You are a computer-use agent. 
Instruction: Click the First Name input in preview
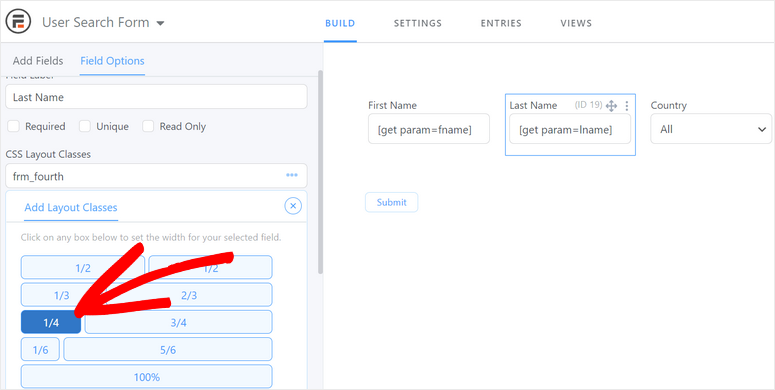(x=429, y=129)
